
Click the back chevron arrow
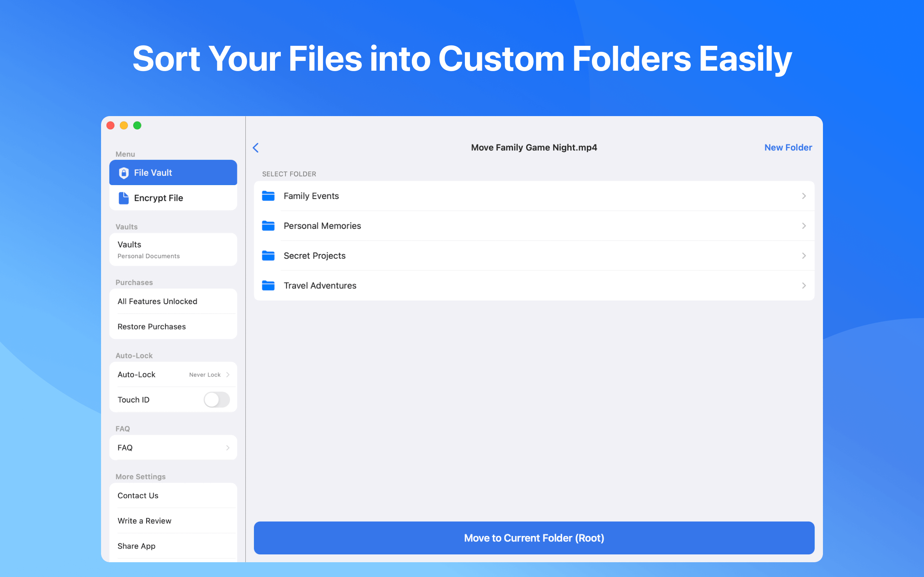[x=256, y=148]
